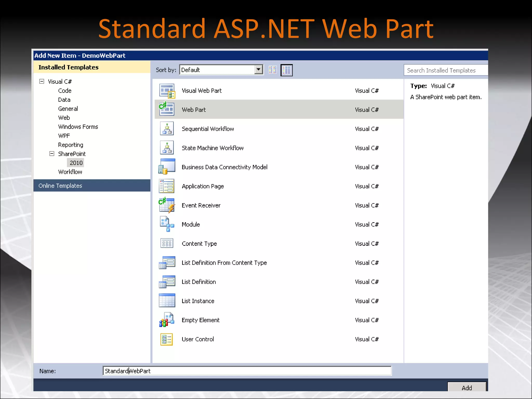Click the 'Application Page' text
This screenshot has height=399, width=532.
[x=203, y=186]
